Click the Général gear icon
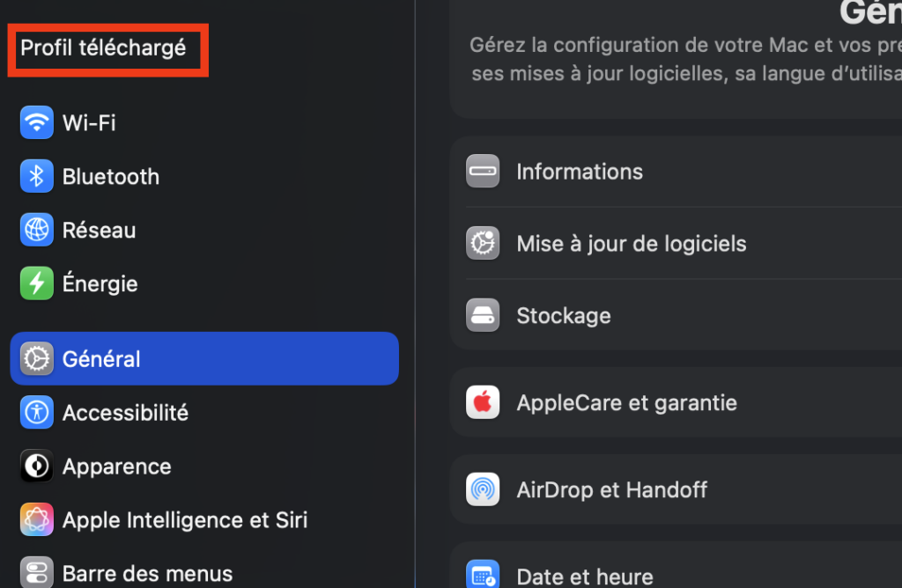Viewport: 902px width, 588px height. point(37,359)
